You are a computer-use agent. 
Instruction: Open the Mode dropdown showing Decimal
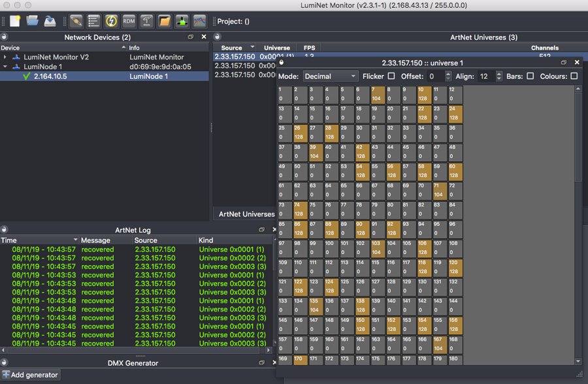point(331,76)
